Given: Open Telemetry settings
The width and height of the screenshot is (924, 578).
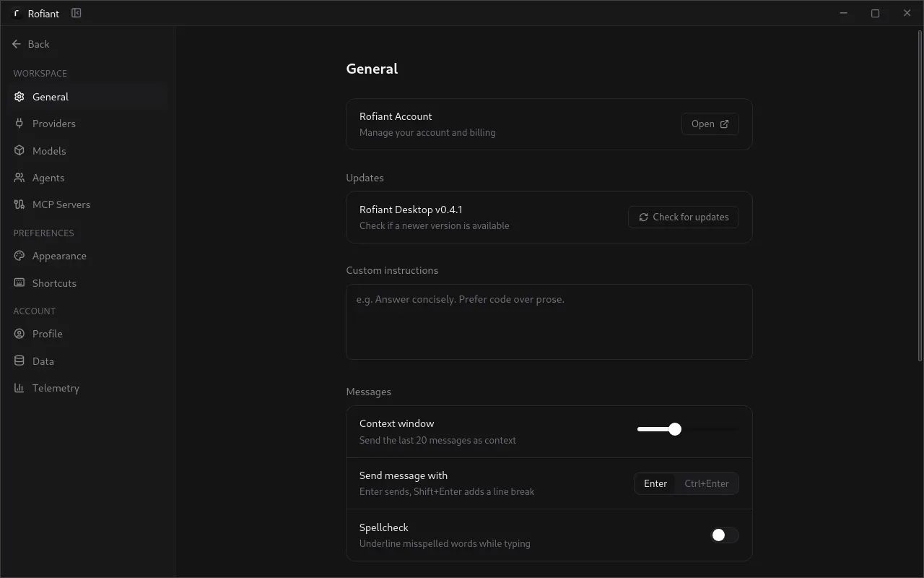Looking at the screenshot, I should pyautogui.click(x=87, y=388).
